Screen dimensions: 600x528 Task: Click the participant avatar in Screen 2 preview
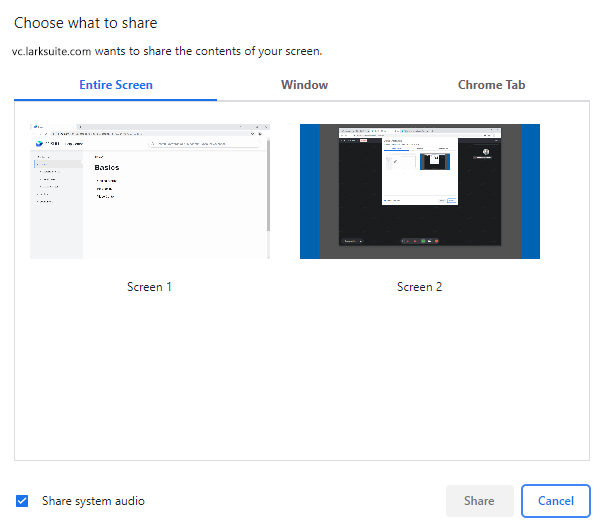coord(485,152)
